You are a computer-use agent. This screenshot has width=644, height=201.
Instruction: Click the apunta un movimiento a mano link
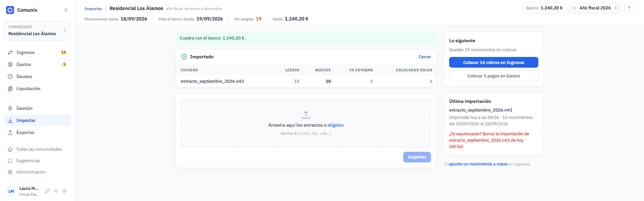coord(478,164)
